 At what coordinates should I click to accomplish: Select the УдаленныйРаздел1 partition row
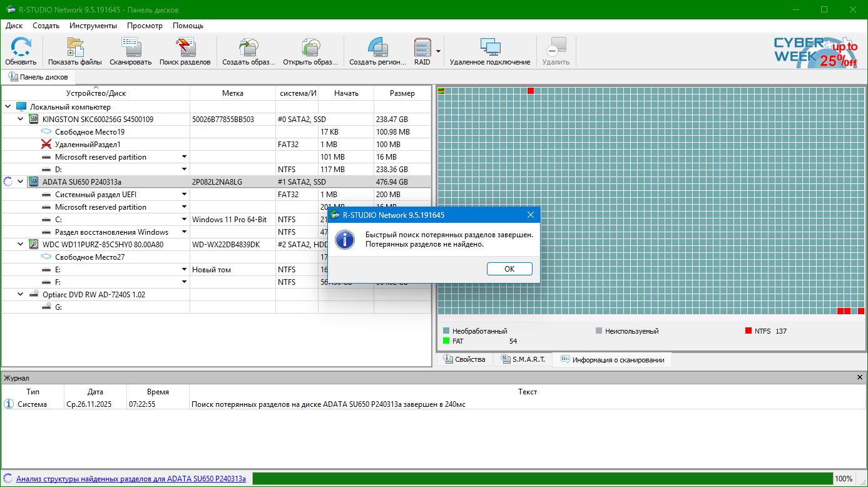(88, 145)
